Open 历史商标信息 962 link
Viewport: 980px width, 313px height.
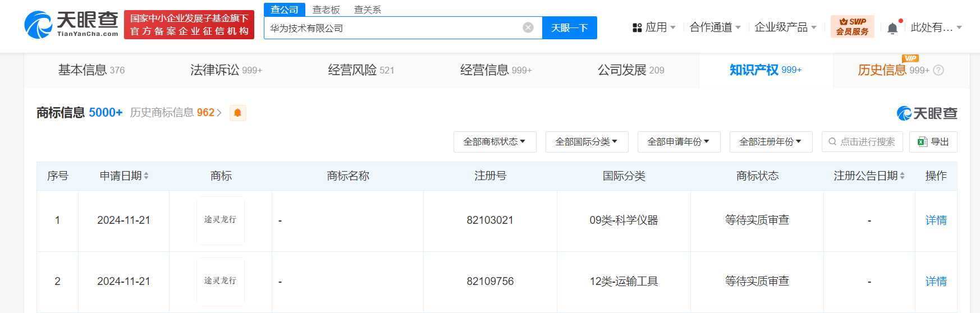click(176, 113)
